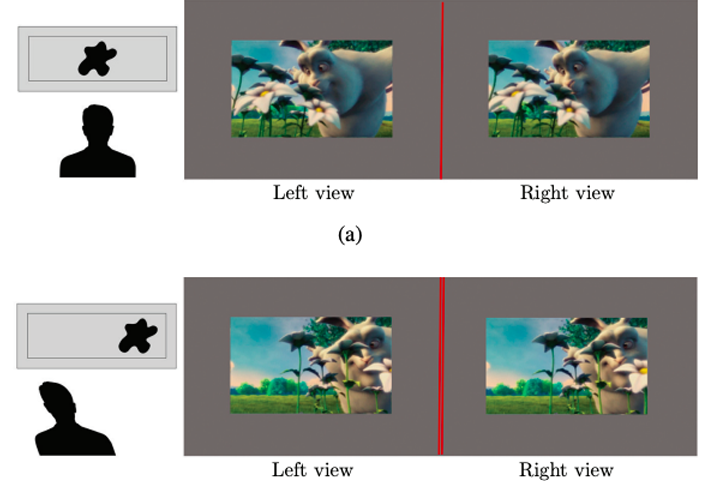Select the tilted-head viewer silhouette at bottom
The image size is (711, 481).
[x=75, y=418]
